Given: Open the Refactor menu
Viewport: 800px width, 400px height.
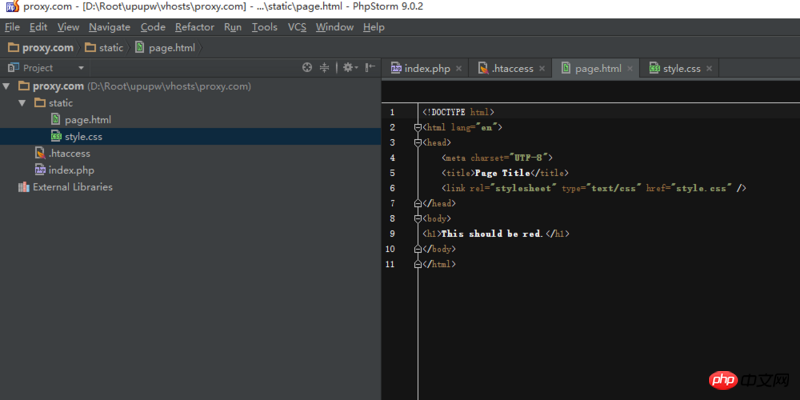Looking at the screenshot, I should tap(194, 27).
